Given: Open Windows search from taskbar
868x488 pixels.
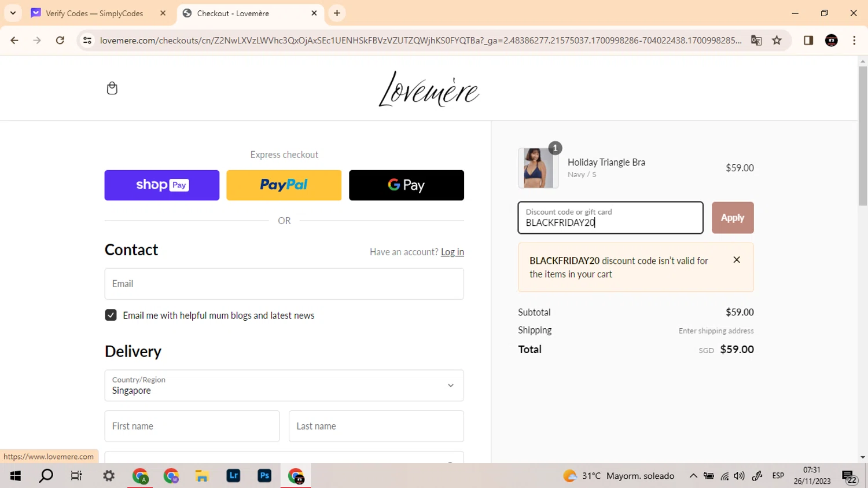Looking at the screenshot, I should tap(46, 476).
